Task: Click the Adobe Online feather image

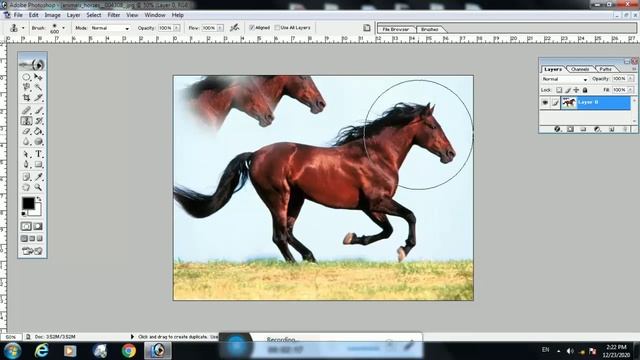Action: [x=32, y=64]
